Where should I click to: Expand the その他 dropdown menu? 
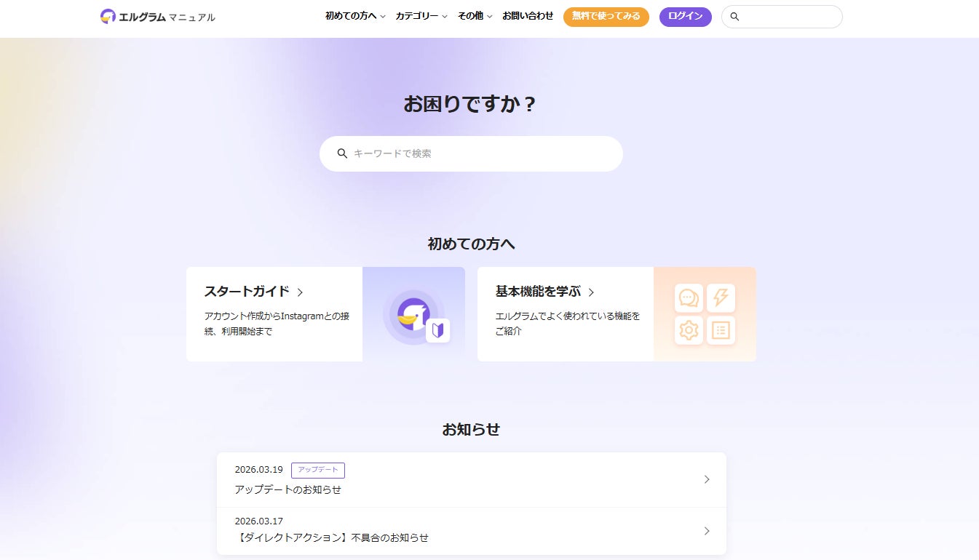coord(475,16)
